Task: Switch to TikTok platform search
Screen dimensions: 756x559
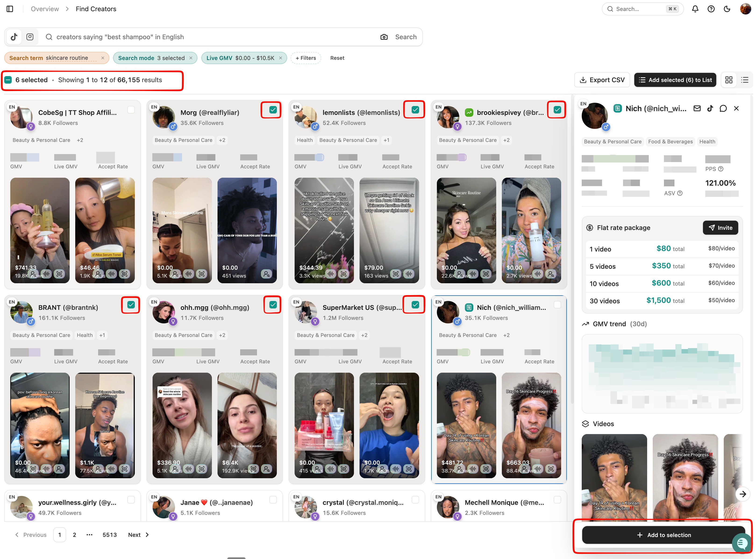Action: tap(14, 37)
